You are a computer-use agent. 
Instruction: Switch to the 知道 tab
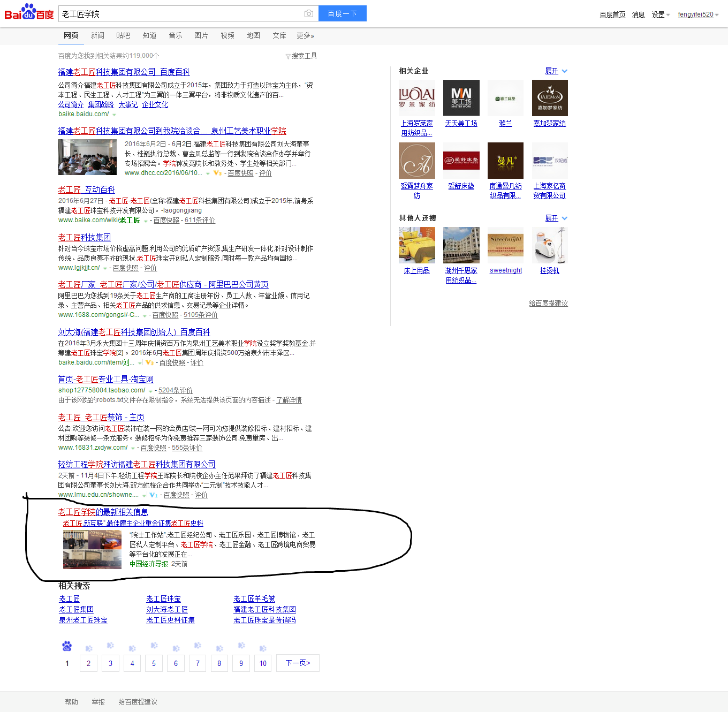(x=149, y=35)
